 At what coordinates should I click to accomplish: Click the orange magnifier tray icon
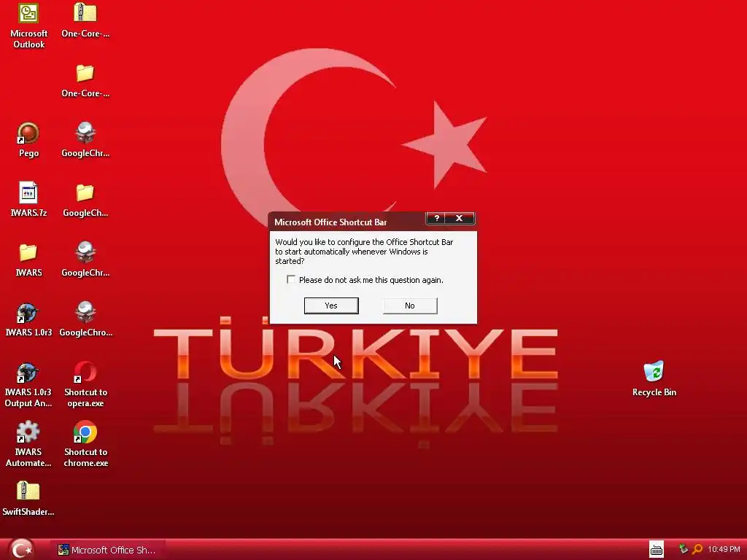tap(697, 549)
